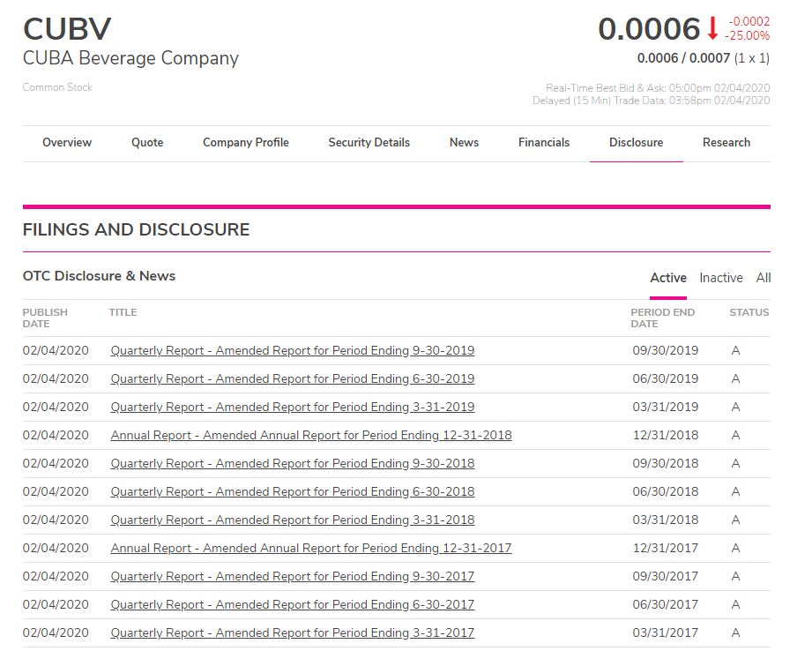Viewport: 812px width, 651px height.
Task: Open Quarterly Report for Period Ending 9-30-2018
Action: pyautogui.click(x=293, y=463)
